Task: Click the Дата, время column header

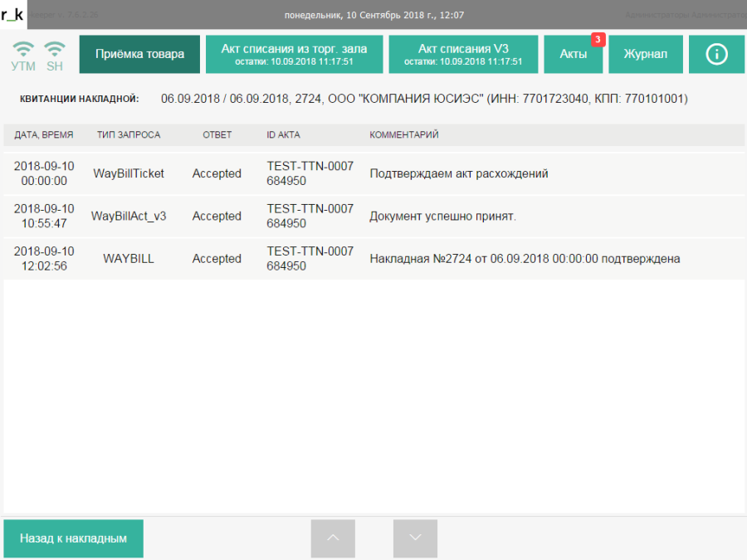Action: 44,134
